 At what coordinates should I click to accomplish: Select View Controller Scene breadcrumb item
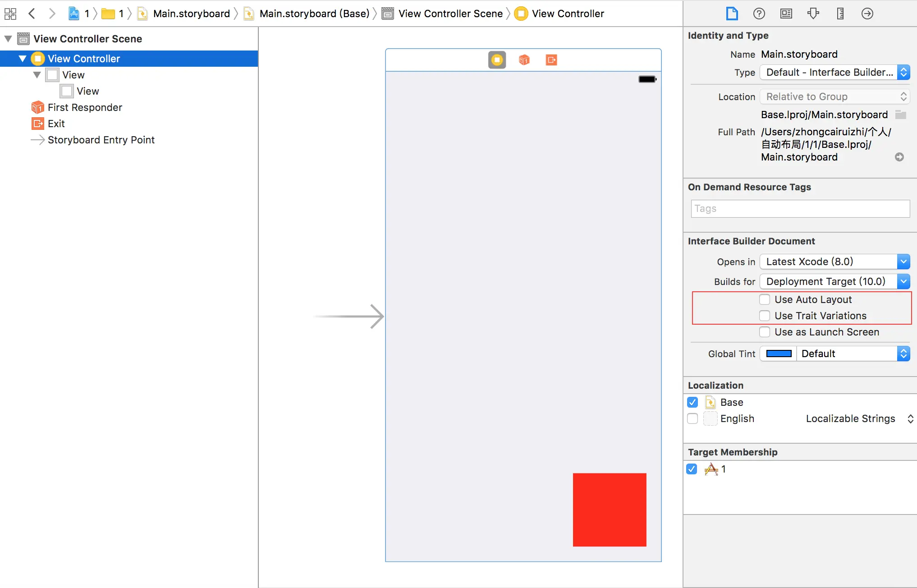[450, 14]
